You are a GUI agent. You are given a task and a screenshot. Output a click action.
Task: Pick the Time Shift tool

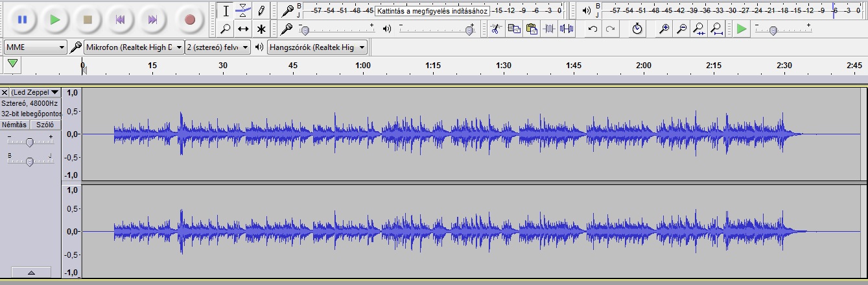(243, 29)
